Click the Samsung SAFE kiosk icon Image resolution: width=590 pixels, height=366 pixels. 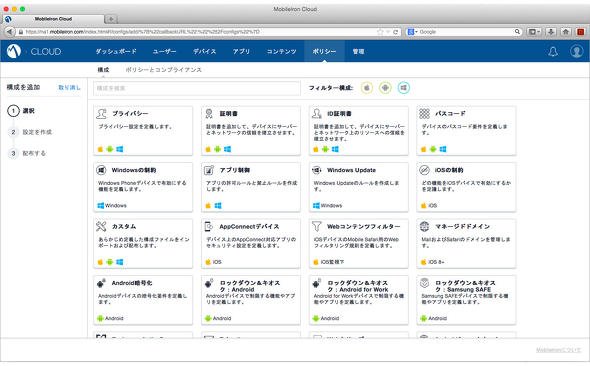pyautogui.click(x=424, y=283)
